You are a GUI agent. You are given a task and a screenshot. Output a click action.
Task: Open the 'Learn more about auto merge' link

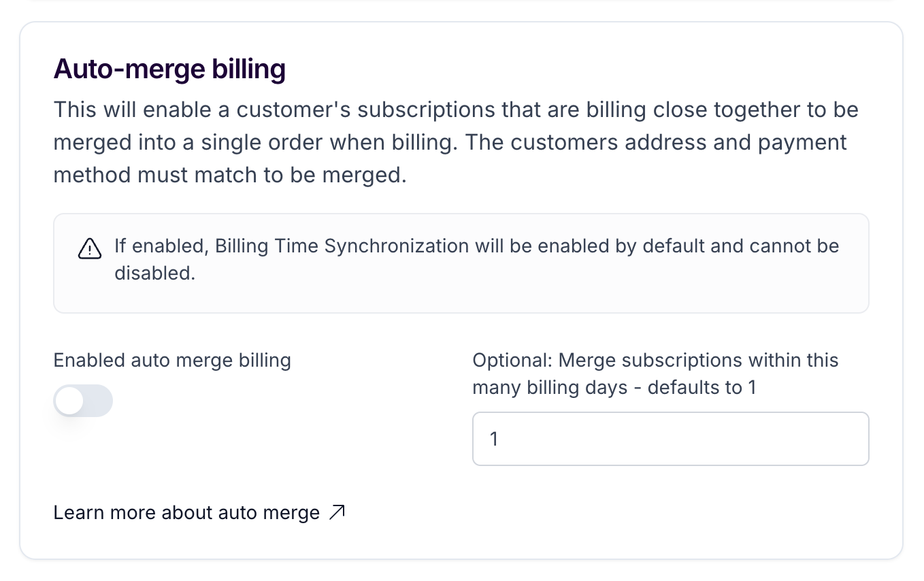point(199,512)
